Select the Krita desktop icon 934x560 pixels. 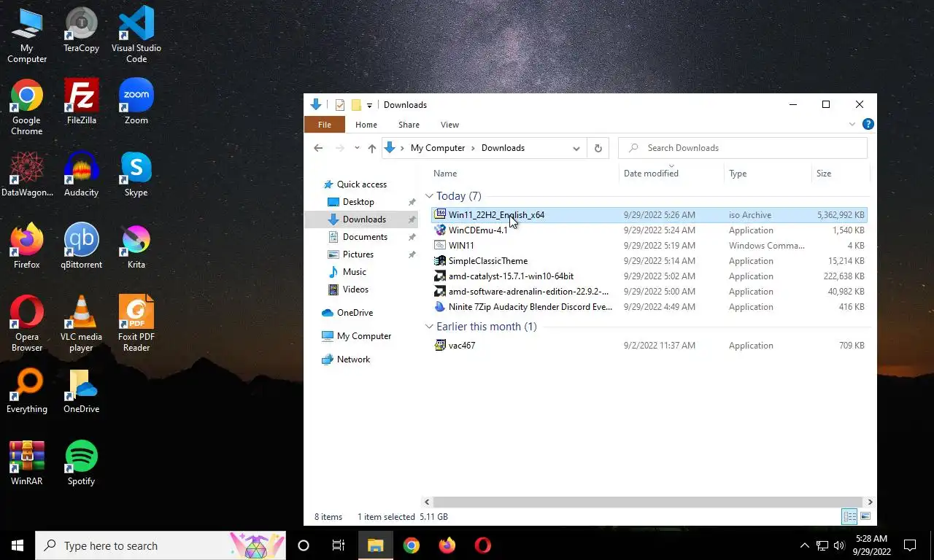click(136, 246)
